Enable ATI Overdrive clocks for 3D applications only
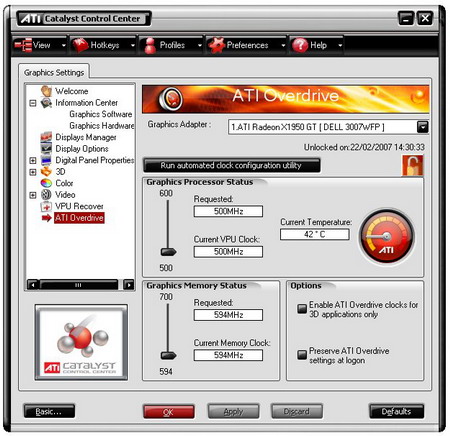 [x=302, y=309]
